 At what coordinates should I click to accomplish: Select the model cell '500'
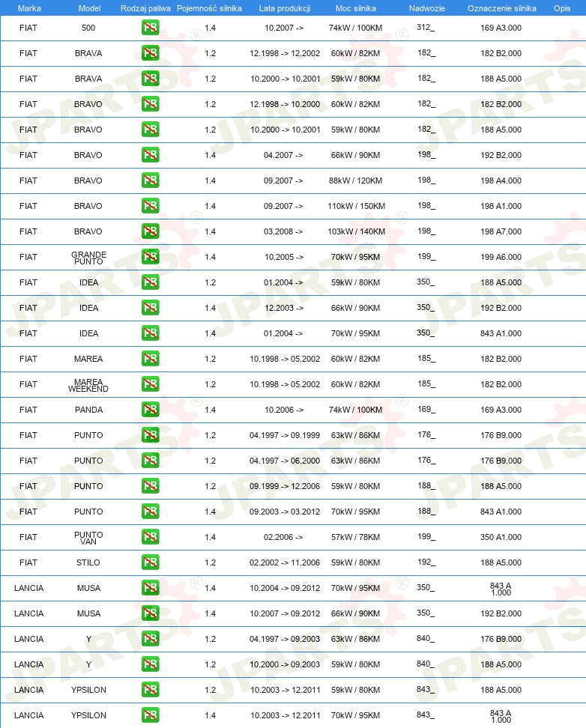click(88, 28)
